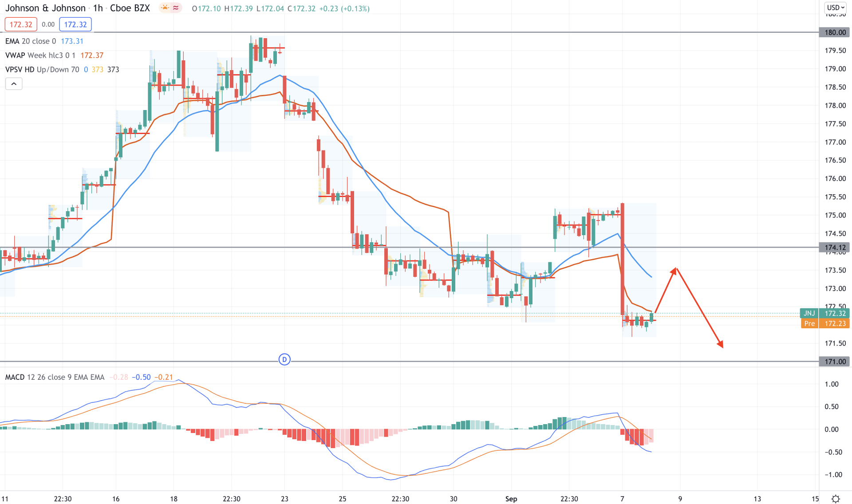Click the EMA value 173.31
852x504 pixels.
(x=72, y=41)
